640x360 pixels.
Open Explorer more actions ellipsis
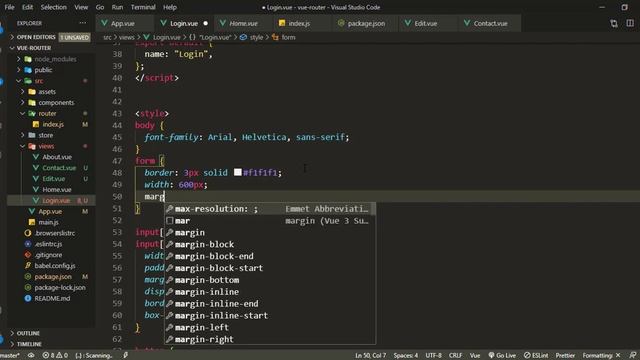coord(83,23)
